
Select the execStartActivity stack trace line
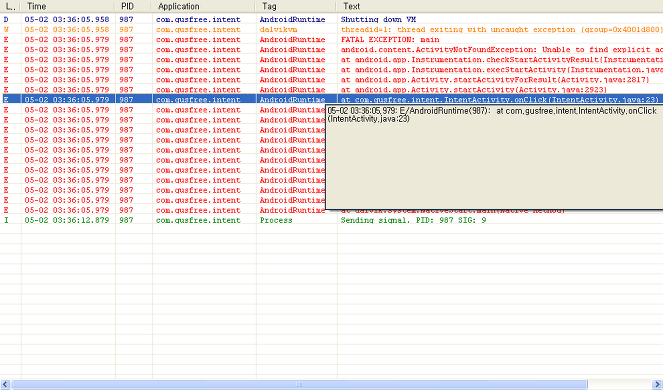[332, 70]
